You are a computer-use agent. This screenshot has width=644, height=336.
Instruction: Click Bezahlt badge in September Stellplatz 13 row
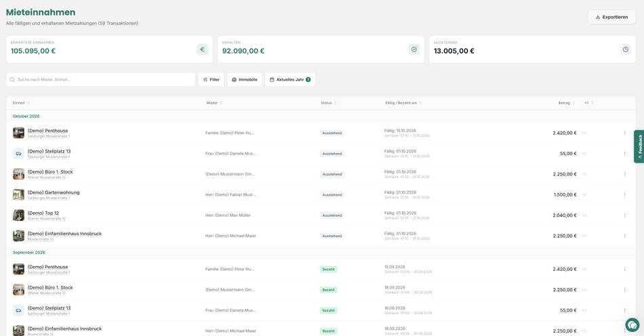[329, 310]
